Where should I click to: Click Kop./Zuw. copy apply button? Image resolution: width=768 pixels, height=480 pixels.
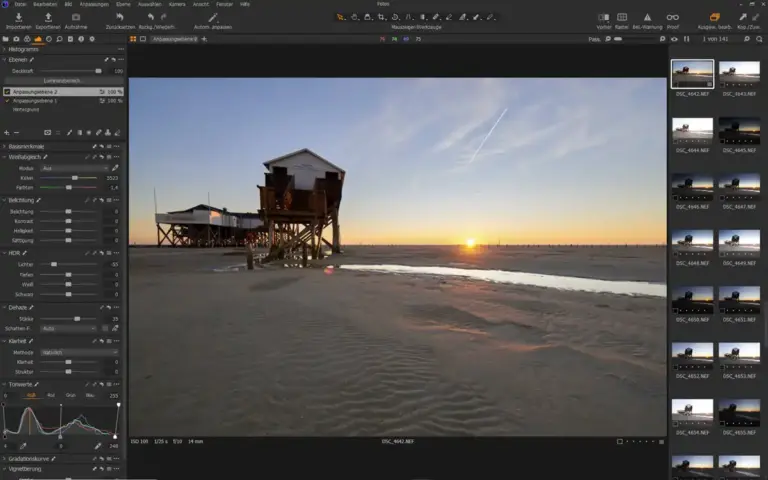(749, 20)
